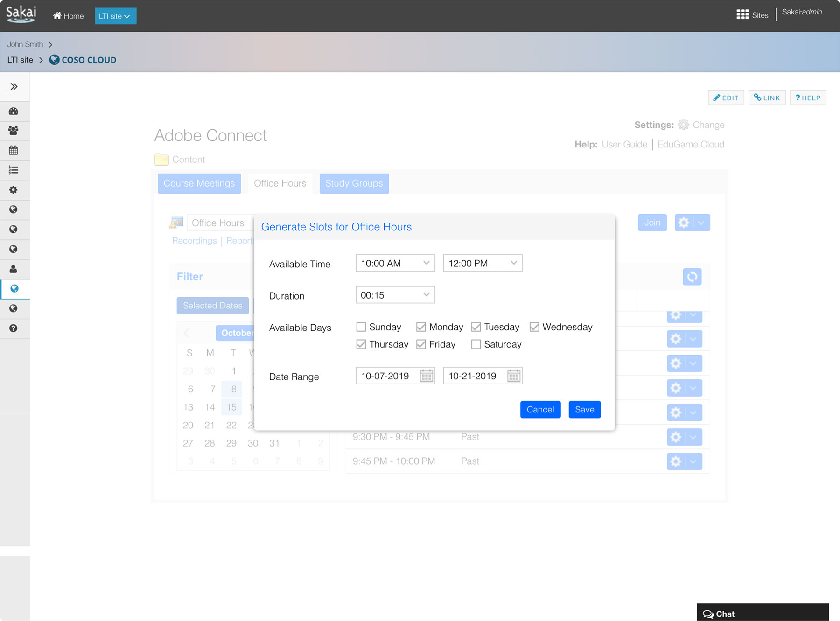
Task: Open the single user icon in sidebar
Action: point(14,269)
